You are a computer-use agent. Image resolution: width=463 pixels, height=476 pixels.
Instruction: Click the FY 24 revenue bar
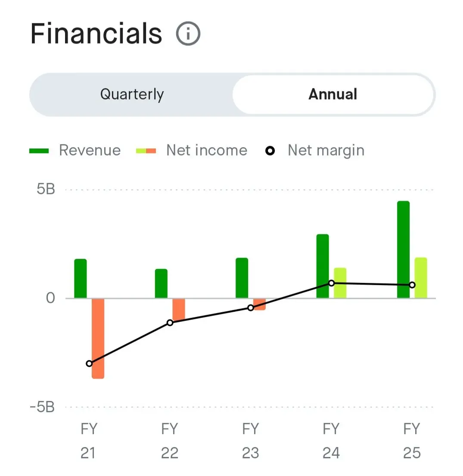tap(323, 266)
